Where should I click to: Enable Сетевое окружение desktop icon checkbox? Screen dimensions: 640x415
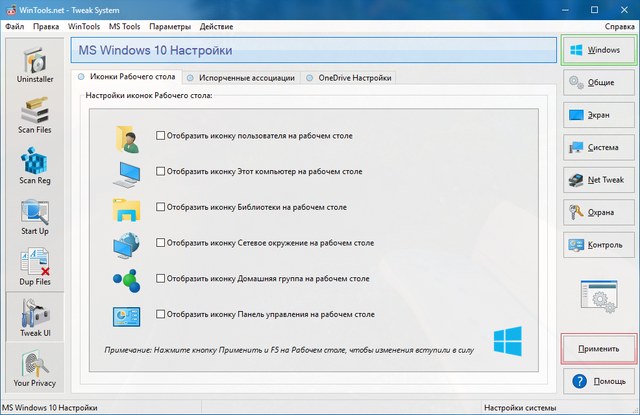click(161, 243)
